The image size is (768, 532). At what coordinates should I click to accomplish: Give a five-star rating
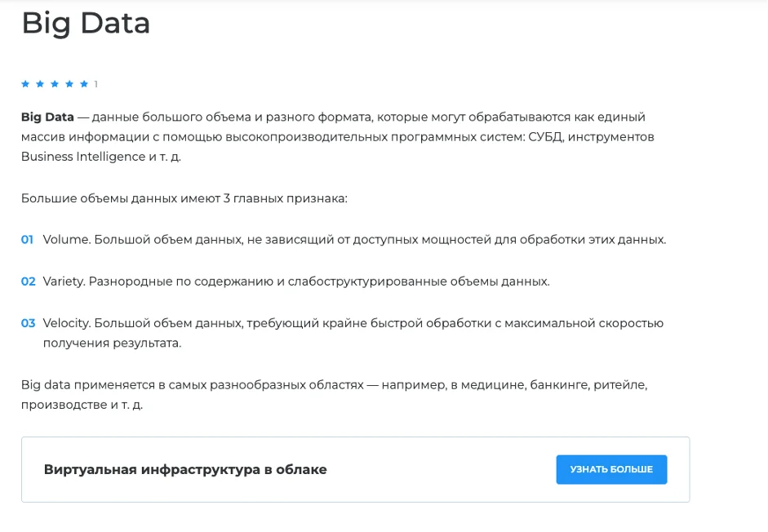[x=84, y=84]
